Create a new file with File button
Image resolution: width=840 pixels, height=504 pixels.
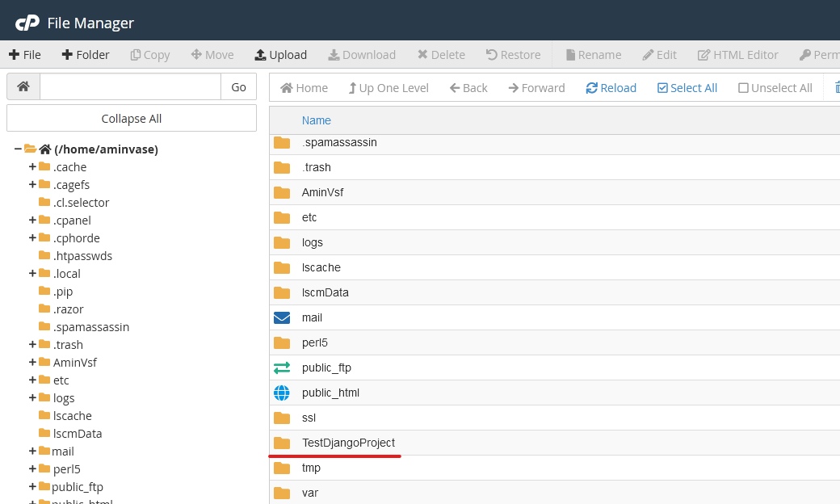[24, 55]
